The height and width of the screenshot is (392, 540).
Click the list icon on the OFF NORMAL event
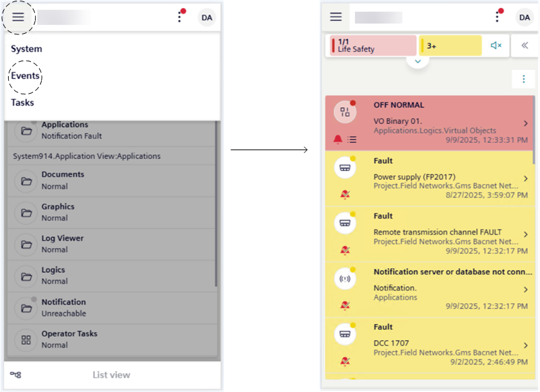pos(352,139)
